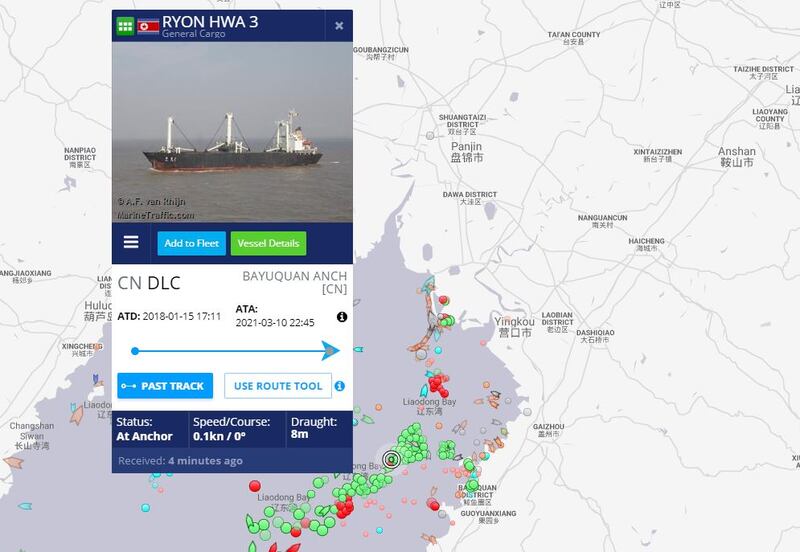Click the Received 4 minutes ago text
The image size is (800, 552).
(x=180, y=461)
